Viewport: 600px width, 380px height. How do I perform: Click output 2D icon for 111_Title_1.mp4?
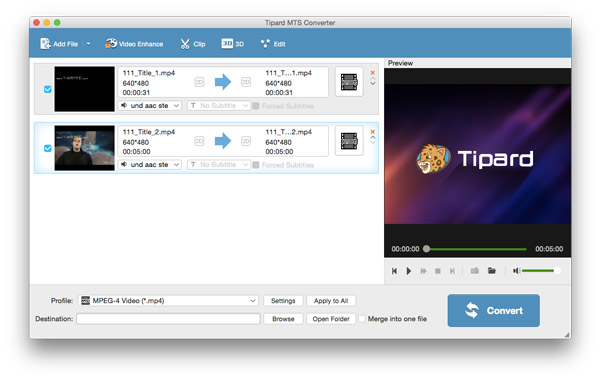point(246,82)
